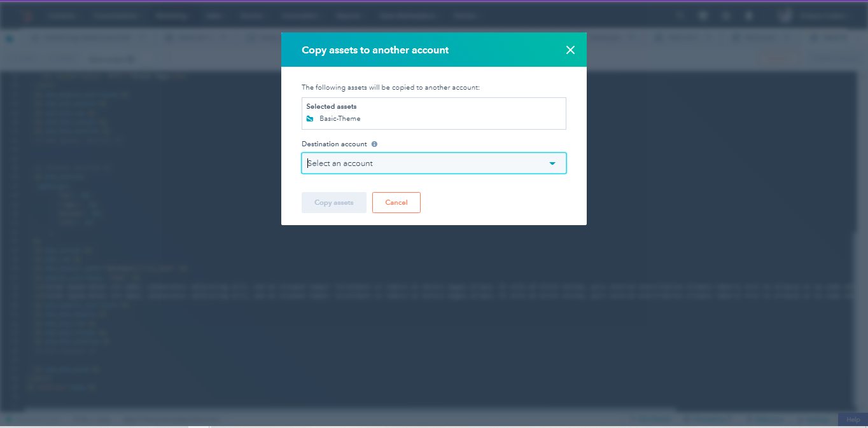The width and height of the screenshot is (868, 428).
Task: Click the Destination account info icon
Action: (374, 144)
